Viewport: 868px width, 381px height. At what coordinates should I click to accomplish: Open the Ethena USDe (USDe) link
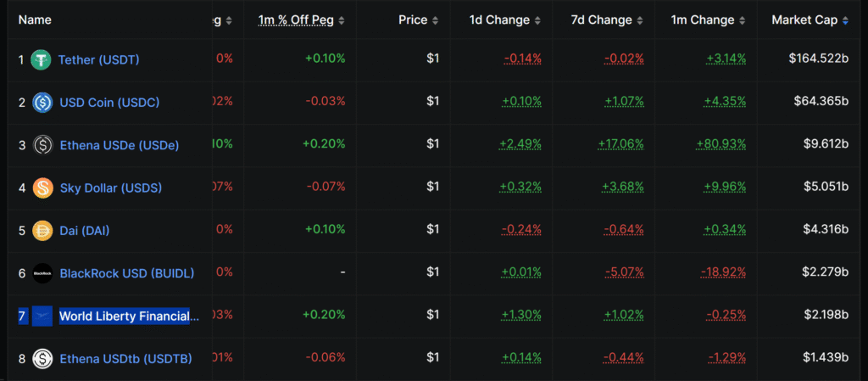pos(119,145)
